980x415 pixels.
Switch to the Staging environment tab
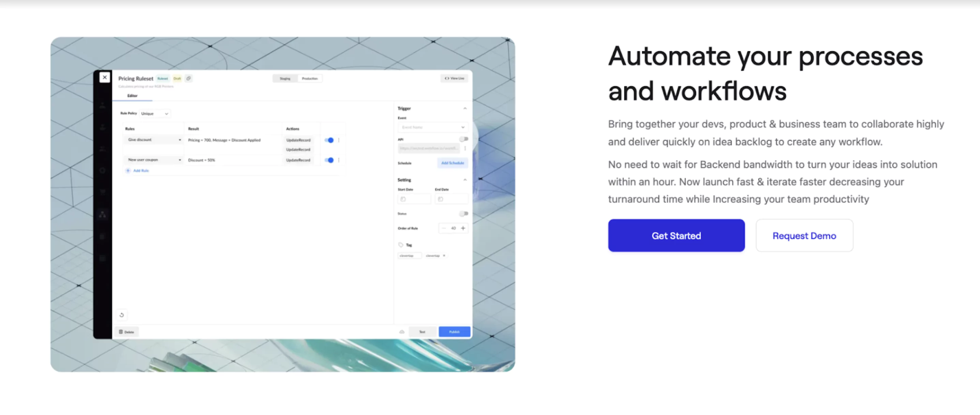pos(285,78)
